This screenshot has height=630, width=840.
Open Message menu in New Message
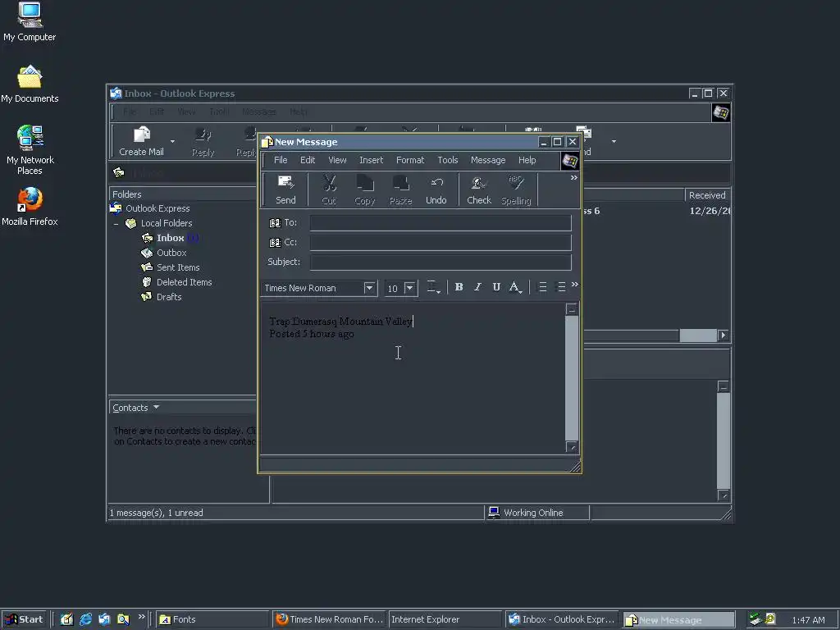coord(488,160)
